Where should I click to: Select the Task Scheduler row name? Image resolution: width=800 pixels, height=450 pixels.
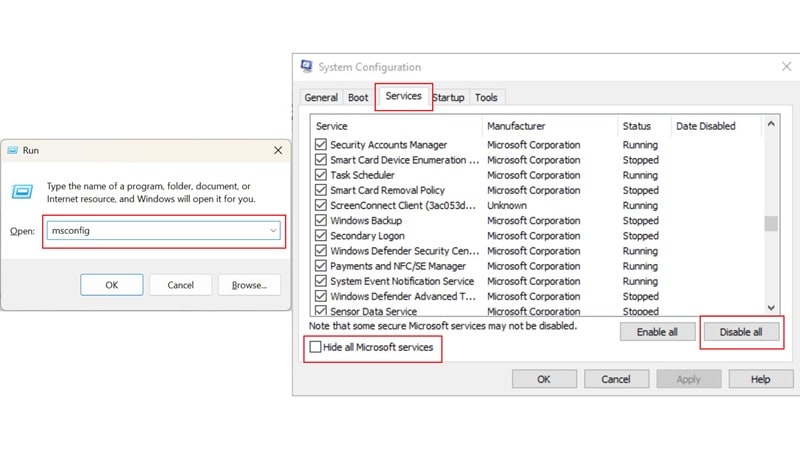point(362,175)
